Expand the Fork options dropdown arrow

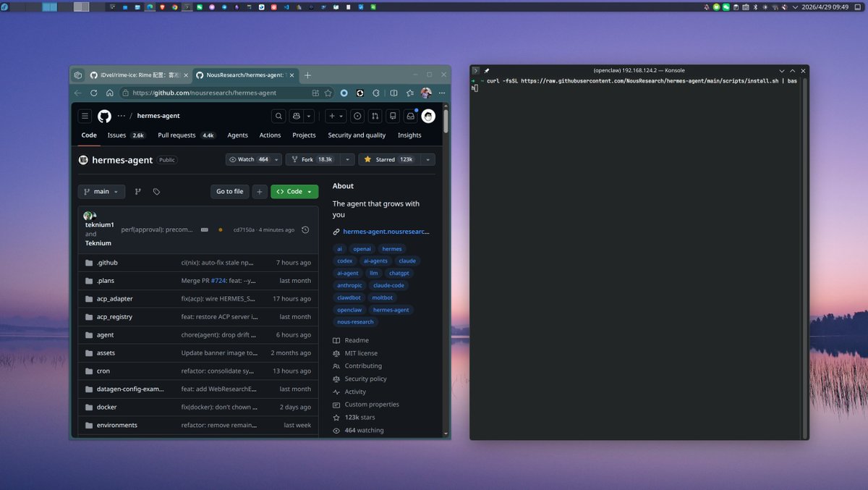(x=347, y=159)
